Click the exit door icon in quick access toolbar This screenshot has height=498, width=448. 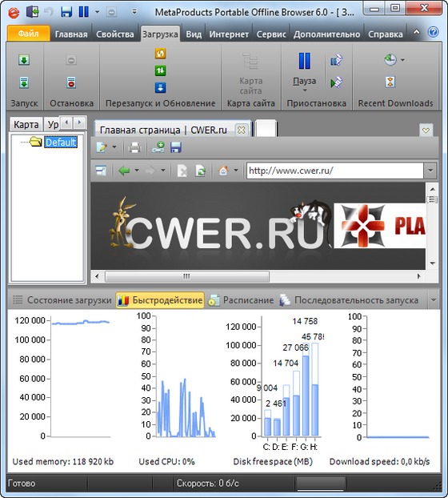tap(32, 12)
